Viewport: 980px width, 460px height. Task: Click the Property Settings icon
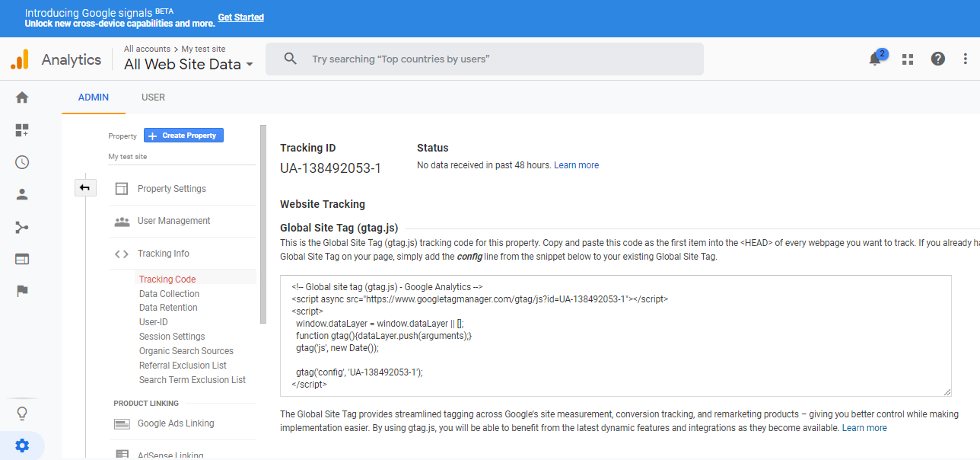click(x=122, y=189)
